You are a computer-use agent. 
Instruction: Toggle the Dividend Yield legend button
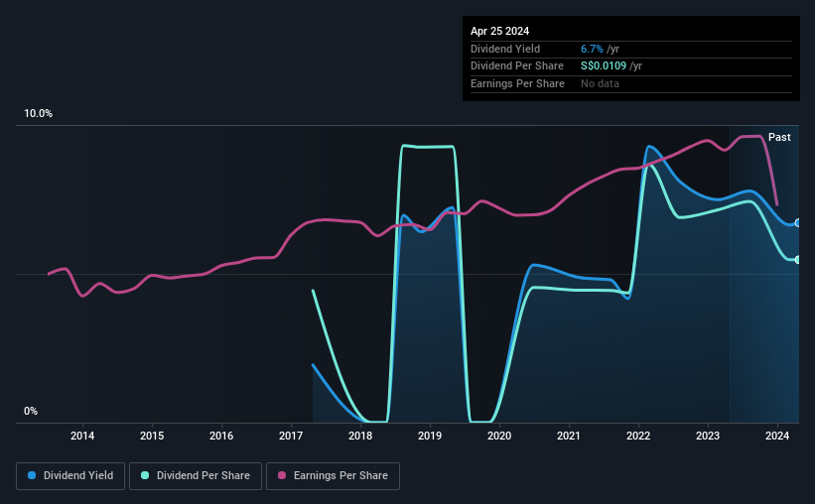coord(70,476)
